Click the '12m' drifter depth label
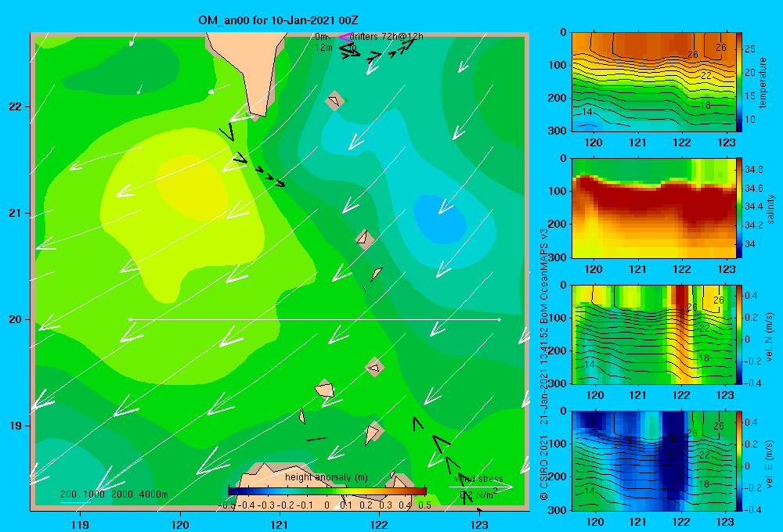This screenshot has width=783, height=532. (323, 48)
